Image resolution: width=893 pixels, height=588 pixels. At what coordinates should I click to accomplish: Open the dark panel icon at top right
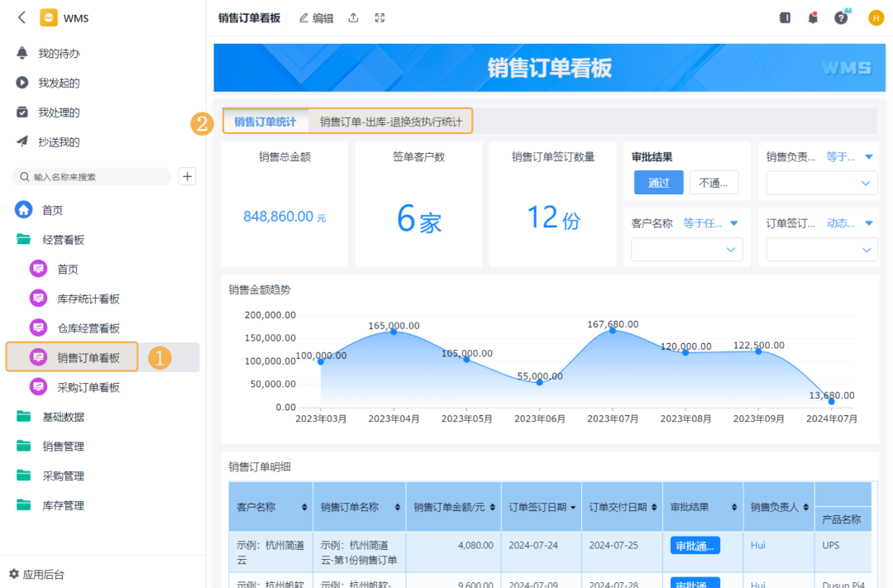[x=785, y=17]
